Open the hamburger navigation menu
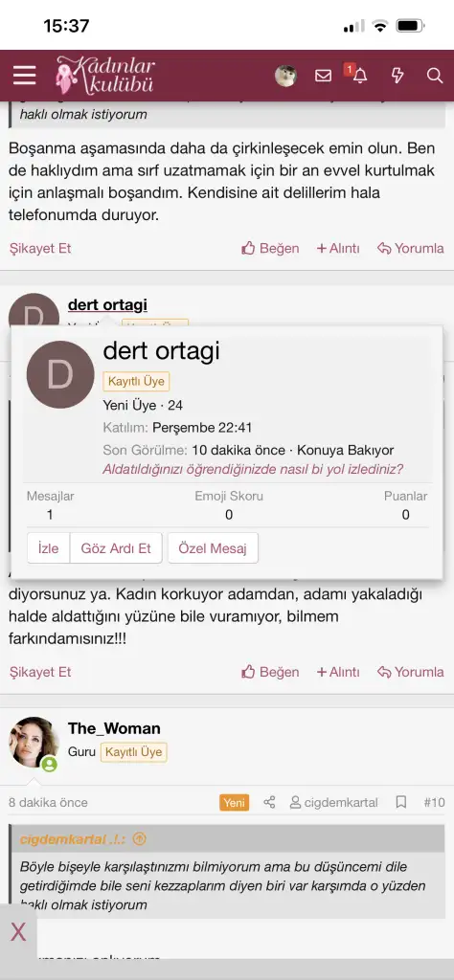 coord(24,76)
